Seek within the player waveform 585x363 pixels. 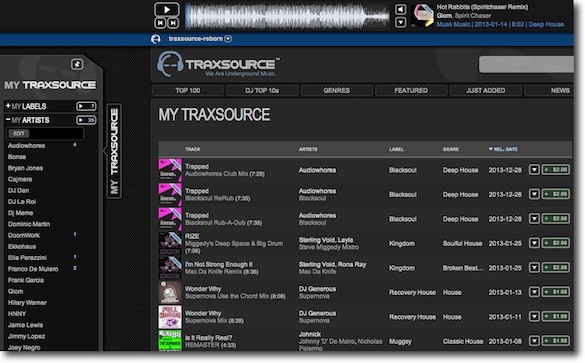[x=287, y=16]
